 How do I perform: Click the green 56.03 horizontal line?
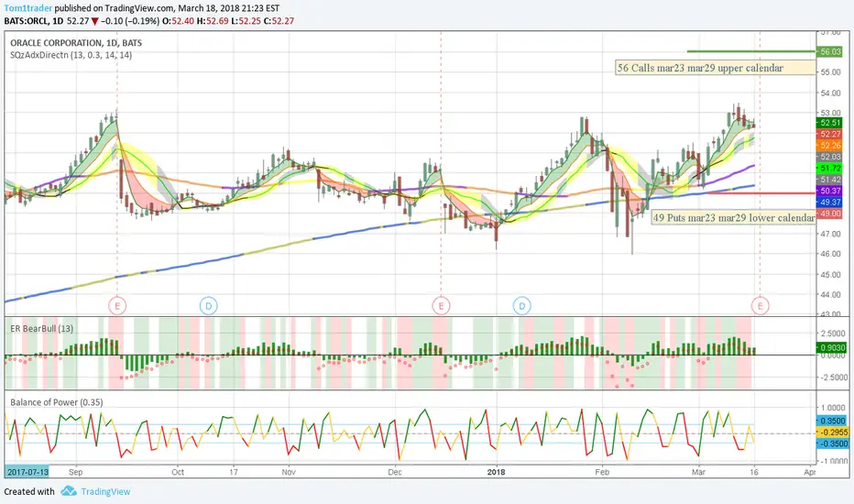click(751, 51)
